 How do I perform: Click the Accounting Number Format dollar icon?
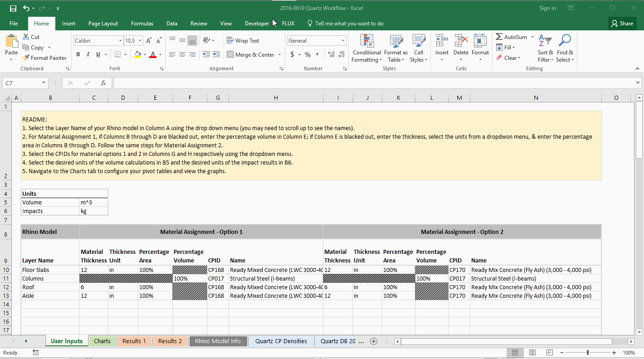pyautogui.click(x=293, y=54)
